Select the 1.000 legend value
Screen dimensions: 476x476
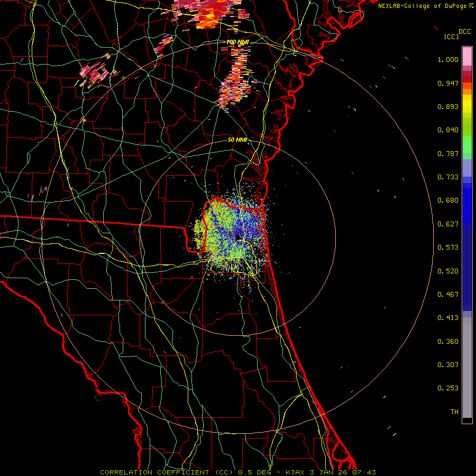(x=448, y=59)
